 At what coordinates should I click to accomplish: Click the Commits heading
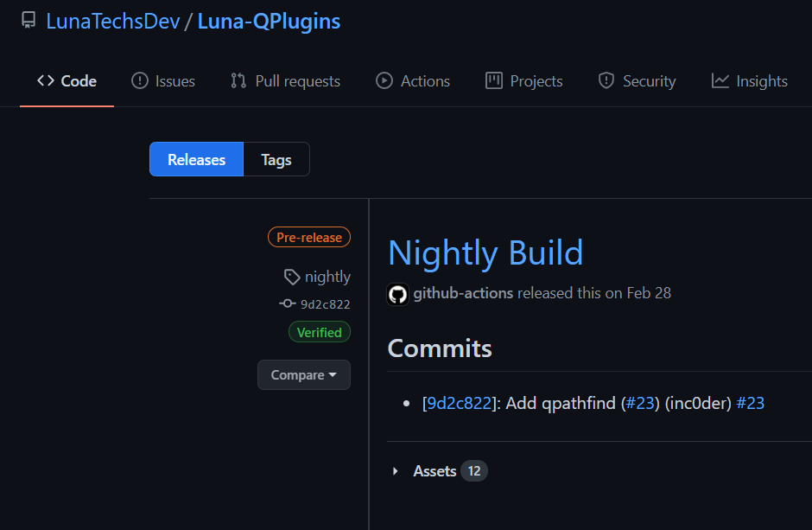coord(440,348)
